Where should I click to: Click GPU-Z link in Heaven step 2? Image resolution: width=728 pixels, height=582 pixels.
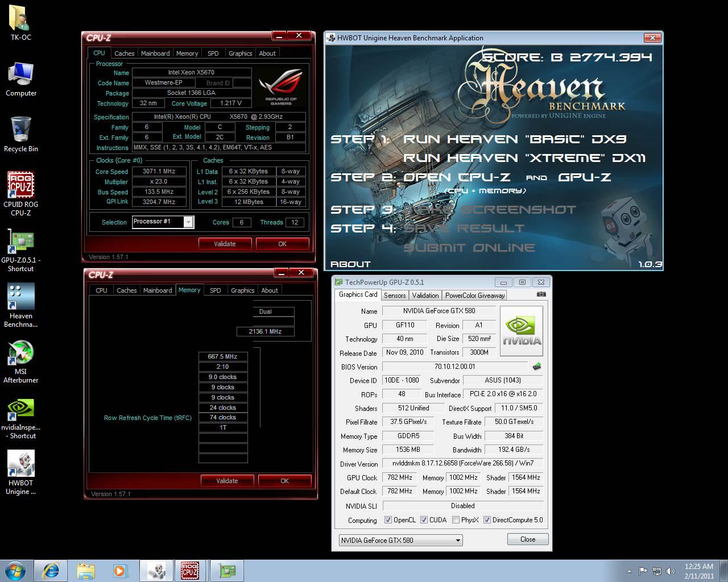click(x=585, y=177)
